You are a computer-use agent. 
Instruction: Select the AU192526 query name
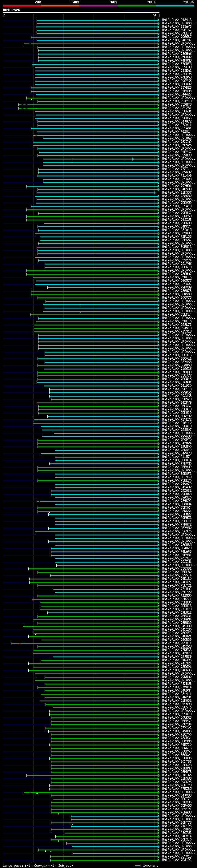11,10
